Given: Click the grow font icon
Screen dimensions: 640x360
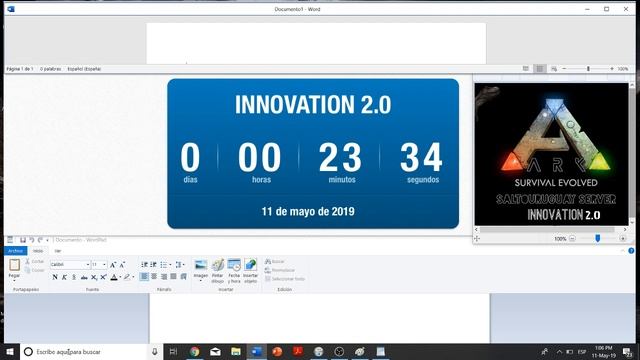Looking at the screenshot, I should 113,265.
